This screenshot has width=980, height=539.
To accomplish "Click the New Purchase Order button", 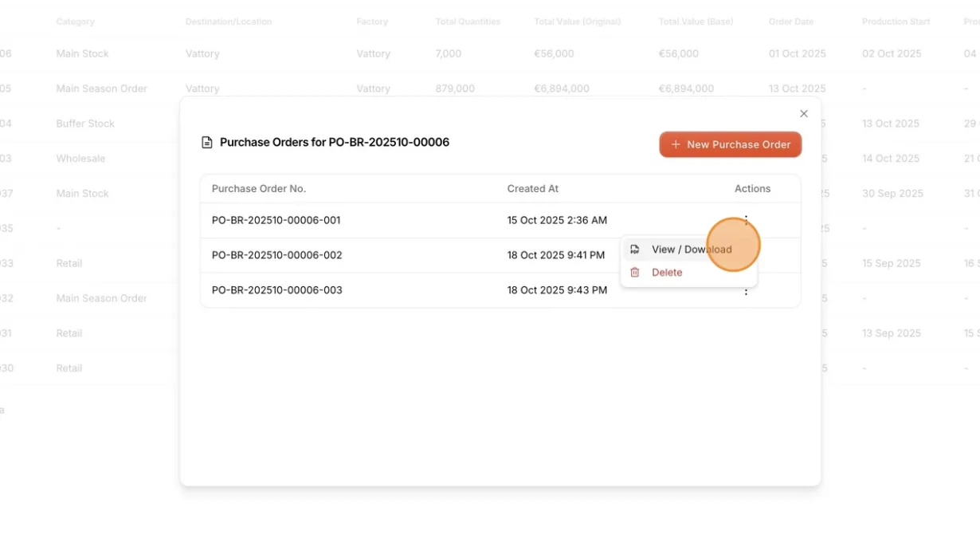I will tap(731, 144).
